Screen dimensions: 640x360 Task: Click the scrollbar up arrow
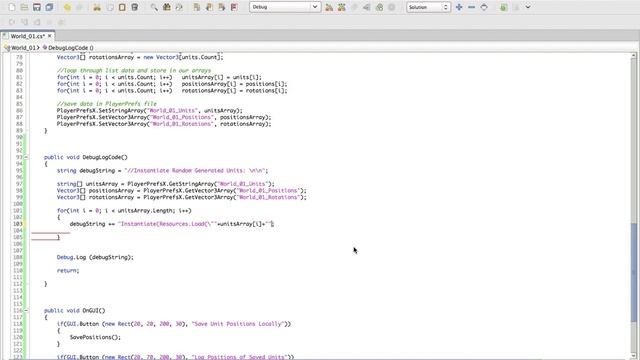[633, 56]
